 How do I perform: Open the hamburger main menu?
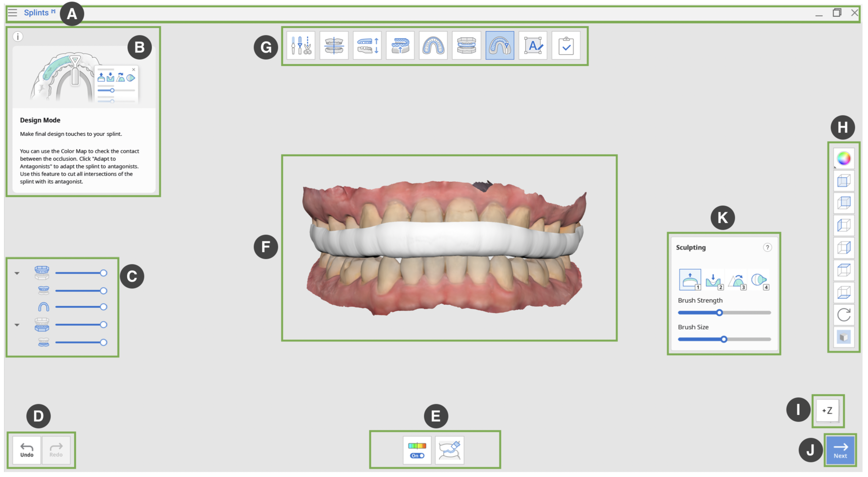12,12
